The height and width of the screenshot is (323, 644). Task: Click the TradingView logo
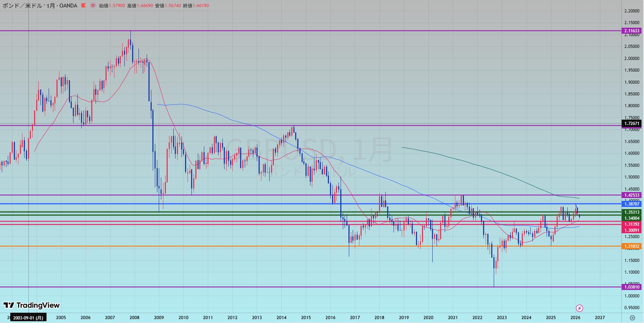coord(32,305)
